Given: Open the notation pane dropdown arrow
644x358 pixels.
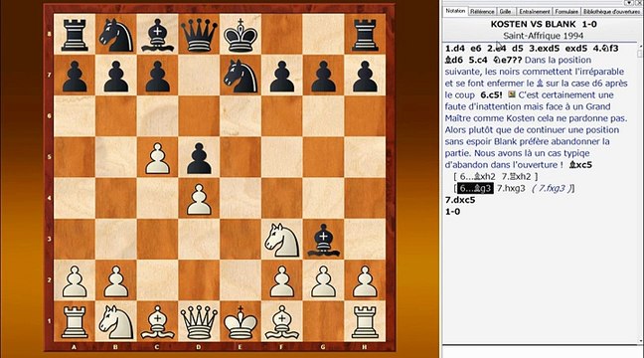Looking at the screenshot, I should (629, 2).
